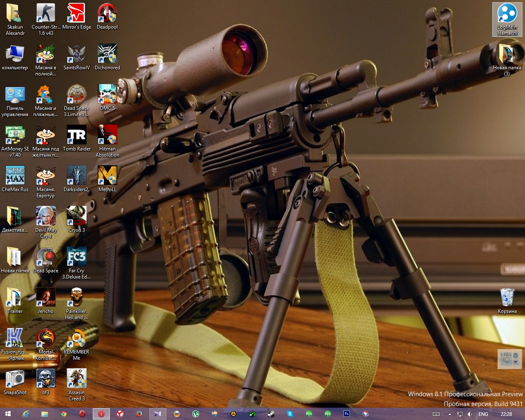Viewport: 525px width, 420px height.
Task: Launch Firefox from the taskbar
Action: click(139, 414)
